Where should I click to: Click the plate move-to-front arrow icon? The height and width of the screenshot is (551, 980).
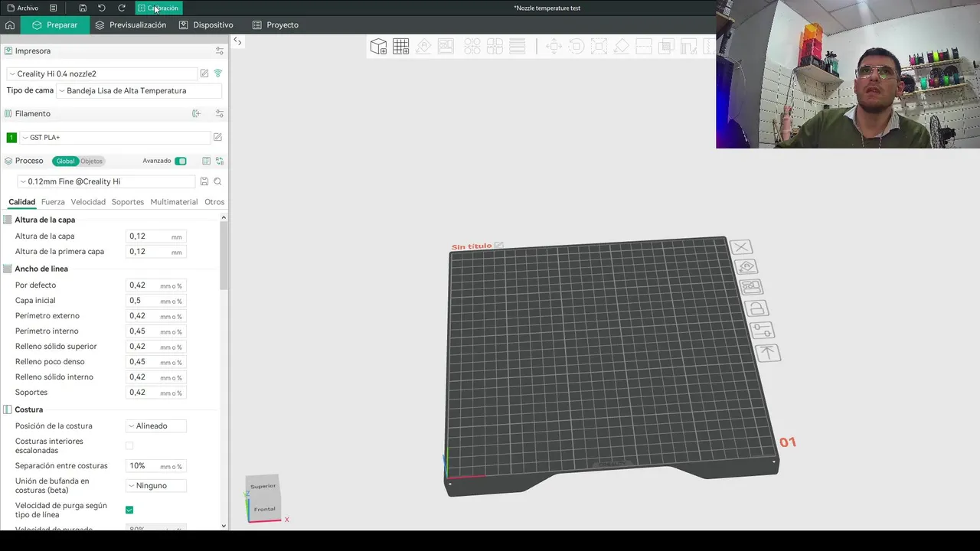(767, 353)
